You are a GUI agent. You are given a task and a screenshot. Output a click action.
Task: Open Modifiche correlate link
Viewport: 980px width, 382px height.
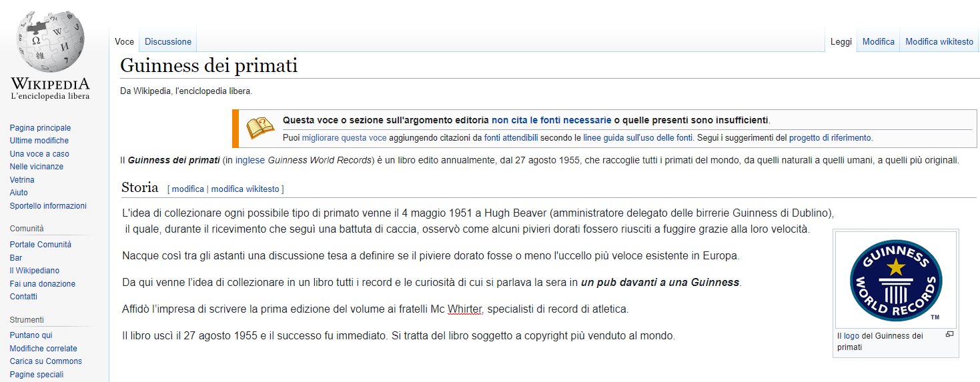click(x=43, y=349)
